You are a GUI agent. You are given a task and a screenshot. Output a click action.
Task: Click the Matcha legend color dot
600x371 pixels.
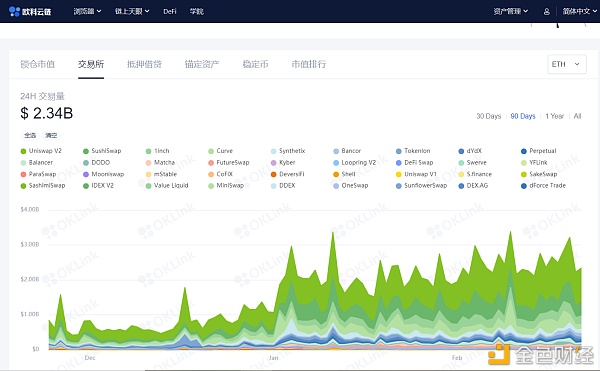(x=148, y=163)
